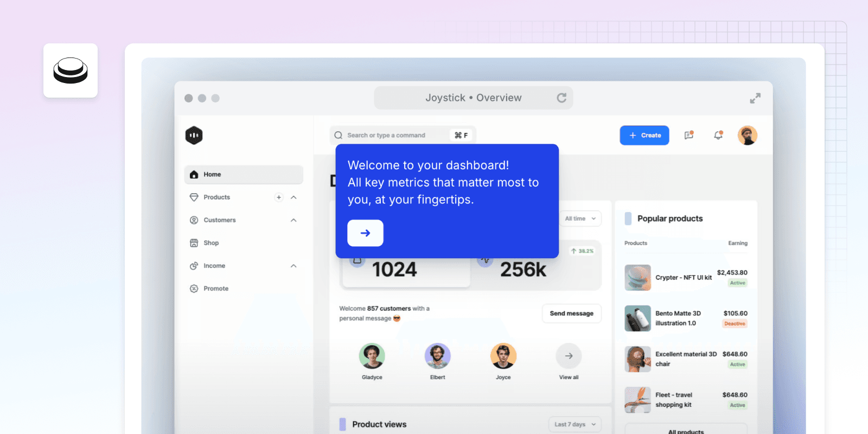The image size is (868, 434).
Task: Click the Promote percent badge icon
Action: point(194,289)
